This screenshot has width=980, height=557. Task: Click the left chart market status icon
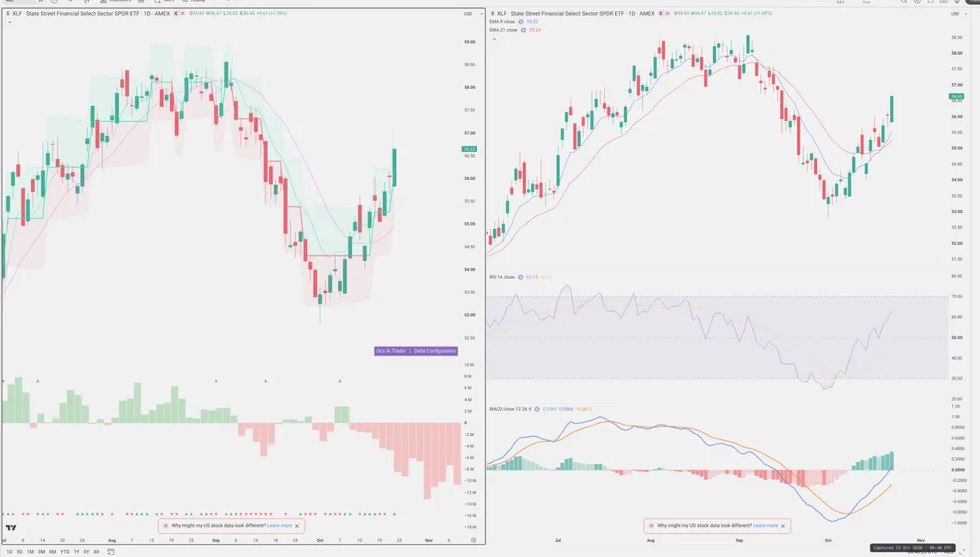coord(176,14)
